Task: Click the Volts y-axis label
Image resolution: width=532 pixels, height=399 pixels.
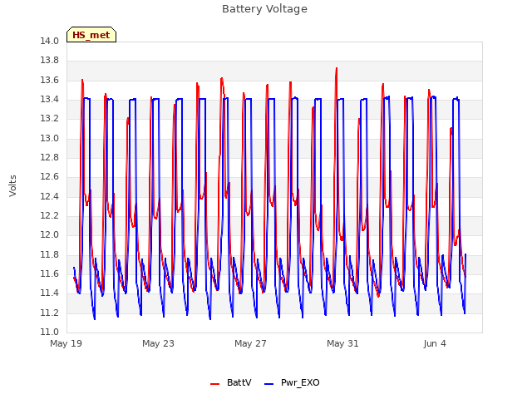Action: point(13,185)
